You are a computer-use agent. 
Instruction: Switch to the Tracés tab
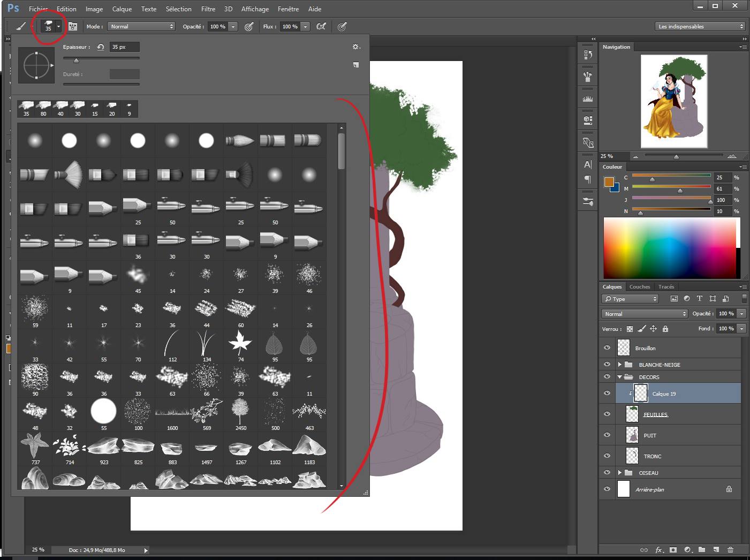tap(666, 286)
